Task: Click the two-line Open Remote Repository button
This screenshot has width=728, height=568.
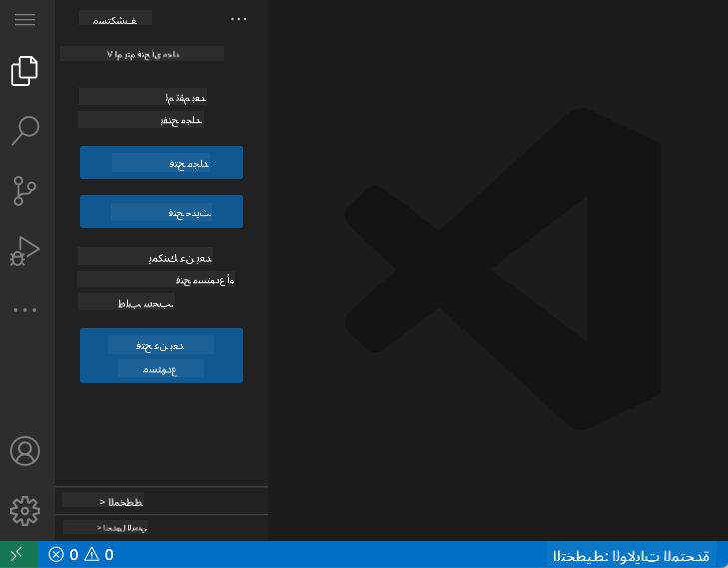Action: pyautogui.click(x=161, y=355)
